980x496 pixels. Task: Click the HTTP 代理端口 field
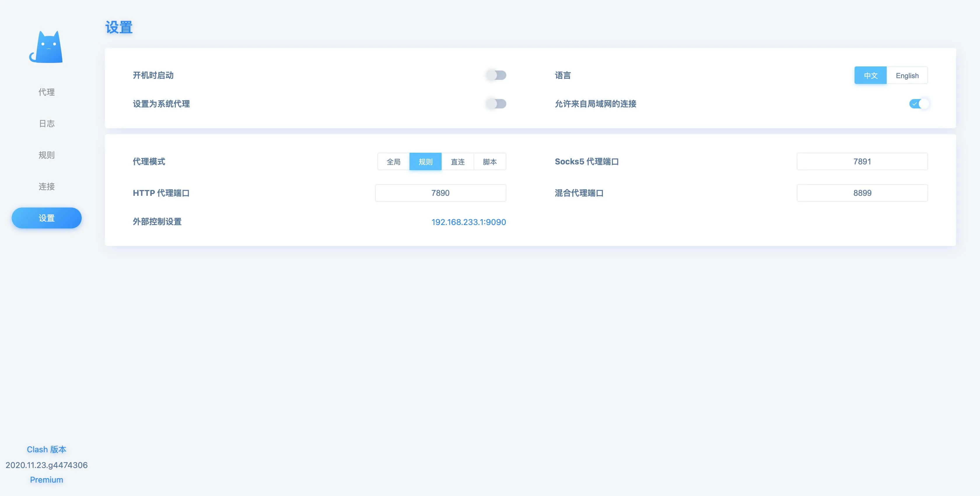click(x=440, y=193)
